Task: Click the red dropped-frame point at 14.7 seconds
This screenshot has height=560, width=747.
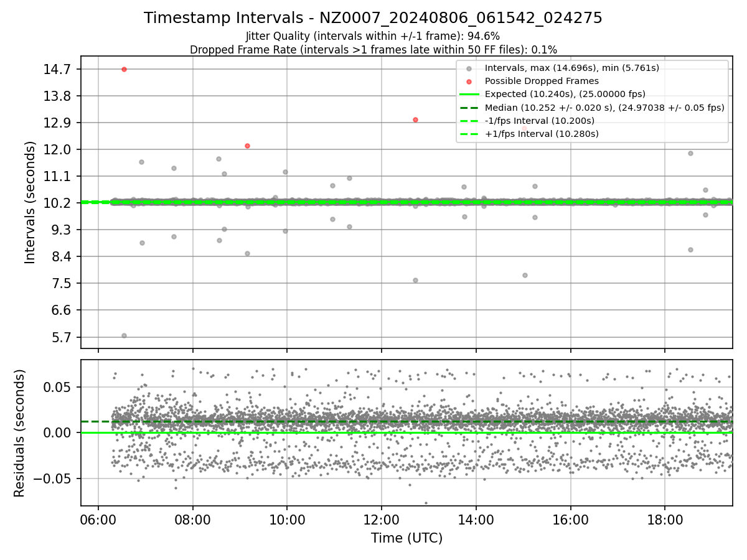Action: 124,69
